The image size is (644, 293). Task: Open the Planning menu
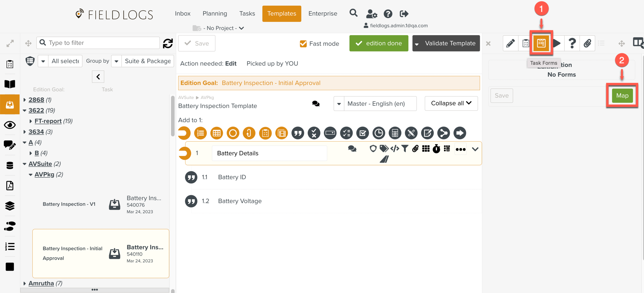point(215,13)
